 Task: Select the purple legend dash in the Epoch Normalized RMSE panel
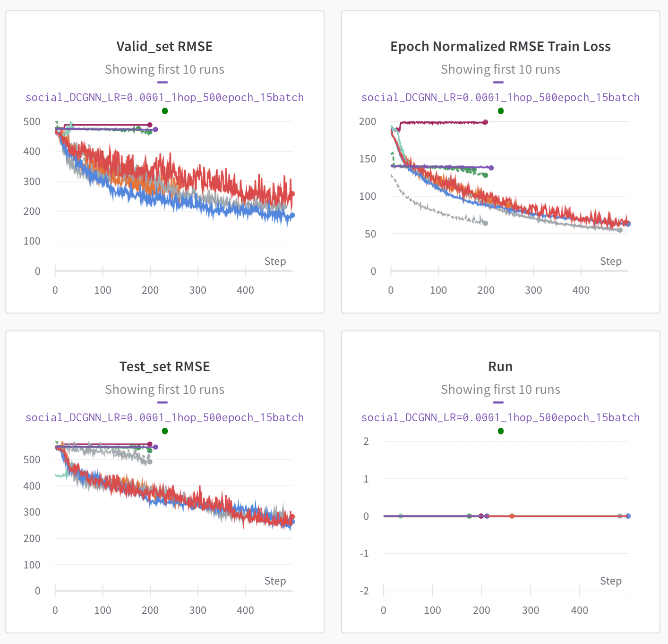[x=499, y=82]
